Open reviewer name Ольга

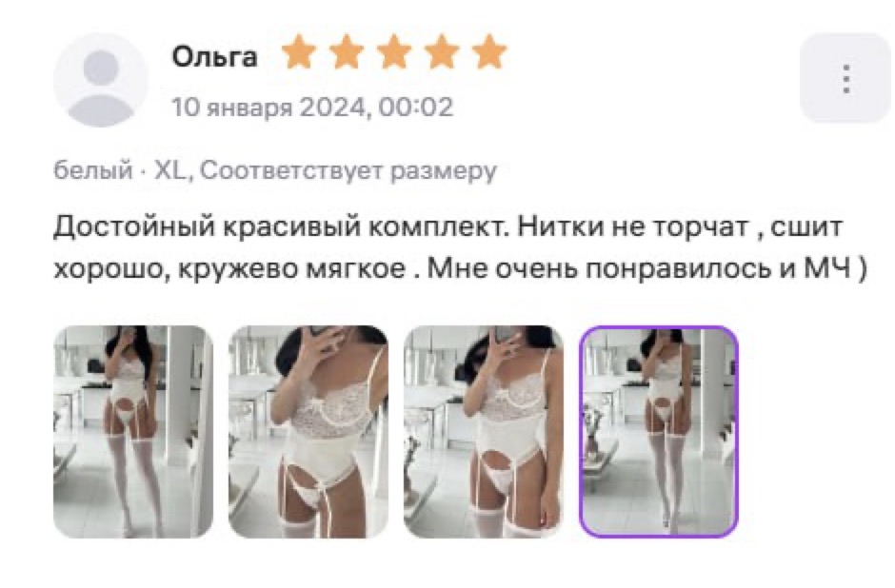214,57
